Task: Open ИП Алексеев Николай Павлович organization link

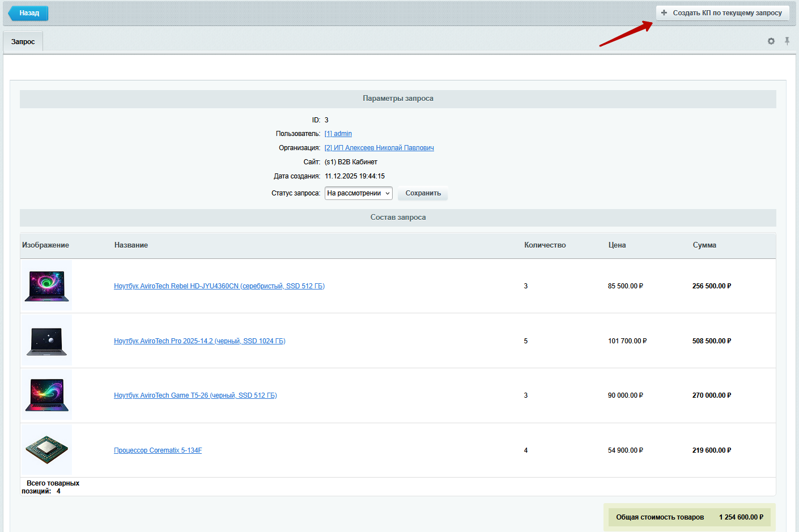Action: (379, 148)
